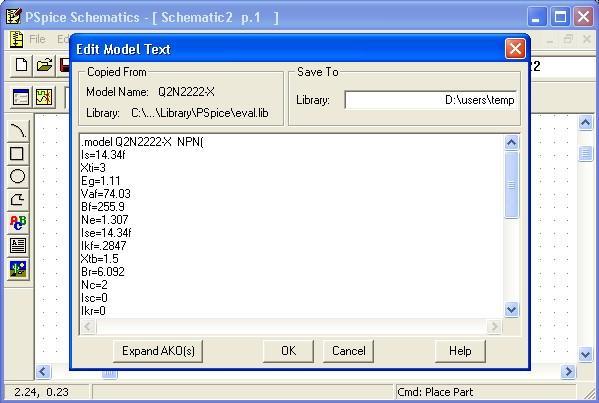This screenshot has height=403, width=599.
Task: Click the 'Ikf=.2847' parameter line
Action: pyautogui.click(x=104, y=246)
